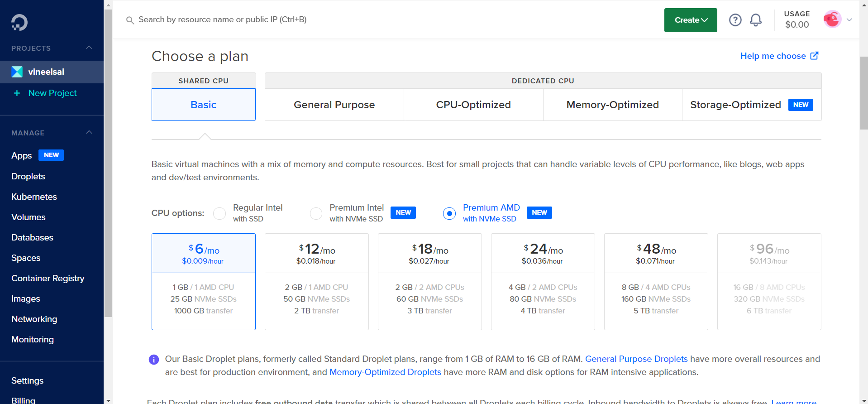
Task: Switch to CPU-Optimized plan tab
Action: (x=473, y=105)
